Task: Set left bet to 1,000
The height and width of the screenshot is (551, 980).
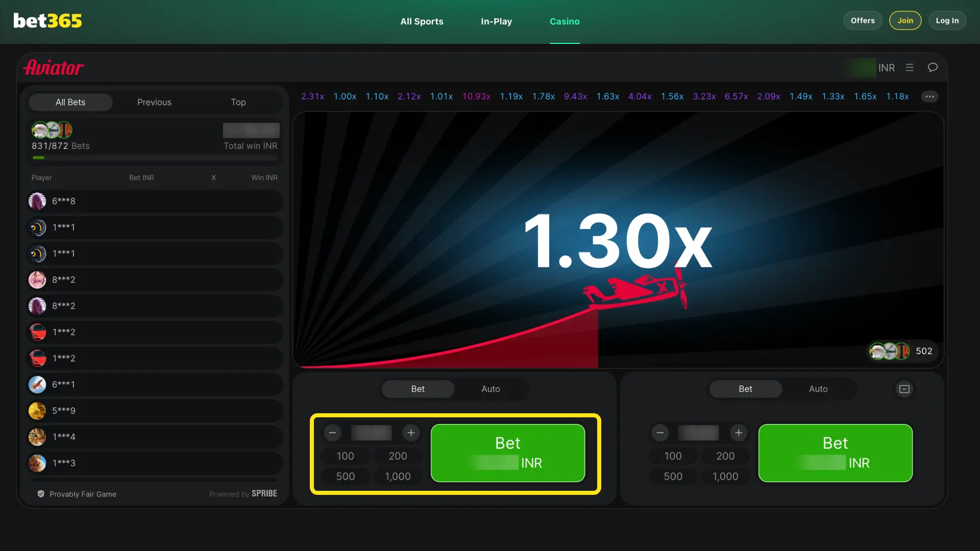Action: 398,477
